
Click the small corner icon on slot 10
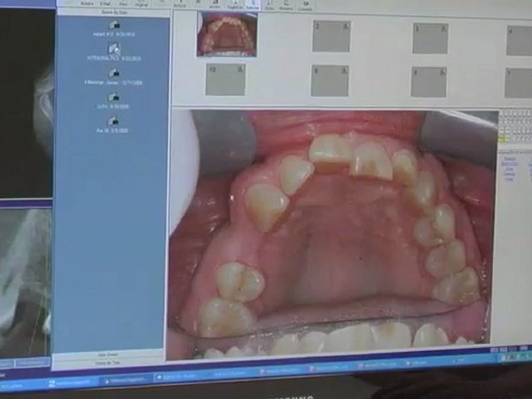(x=241, y=69)
